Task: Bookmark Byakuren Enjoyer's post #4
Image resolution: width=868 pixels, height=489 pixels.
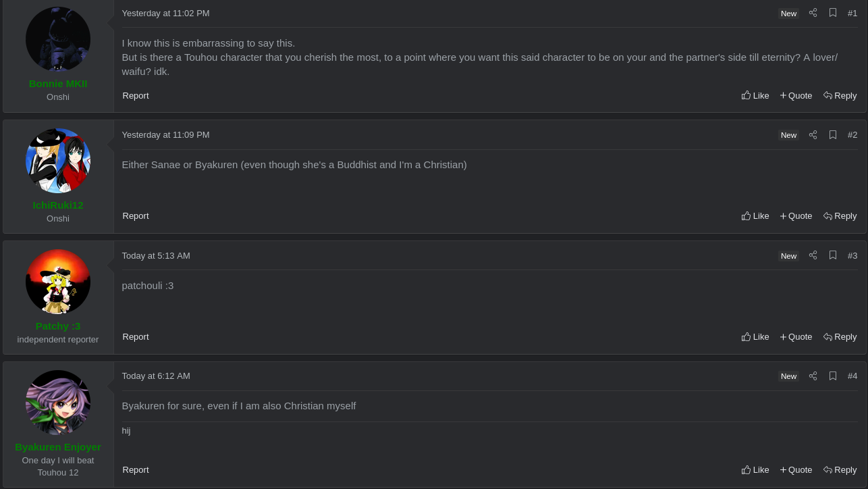Action: (x=833, y=376)
